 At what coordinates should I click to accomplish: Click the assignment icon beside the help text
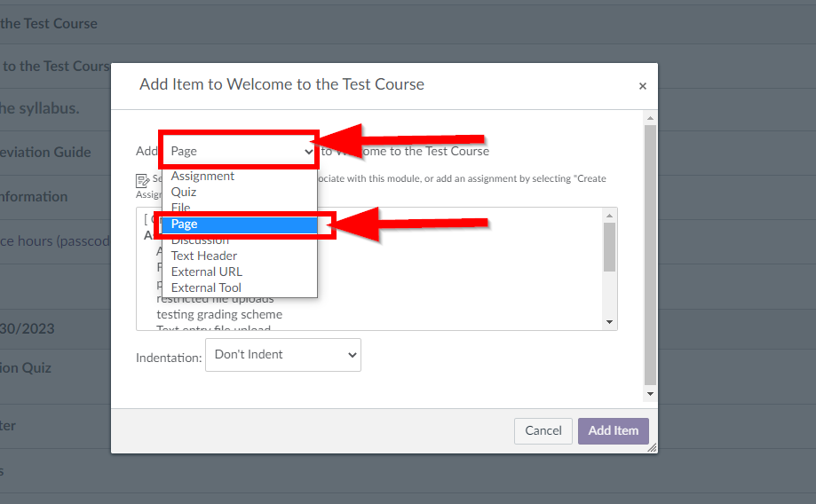click(x=142, y=180)
